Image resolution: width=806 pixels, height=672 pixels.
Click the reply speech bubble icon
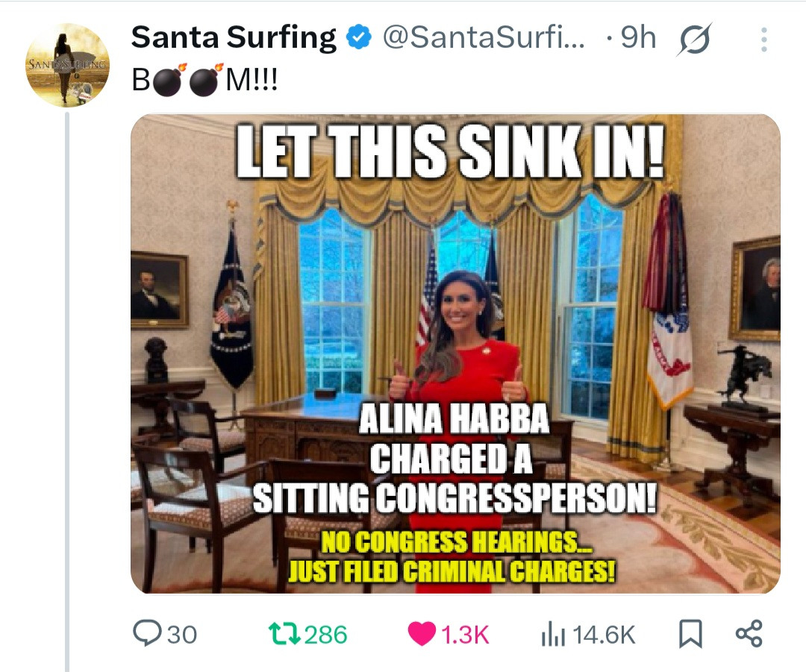(147, 633)
